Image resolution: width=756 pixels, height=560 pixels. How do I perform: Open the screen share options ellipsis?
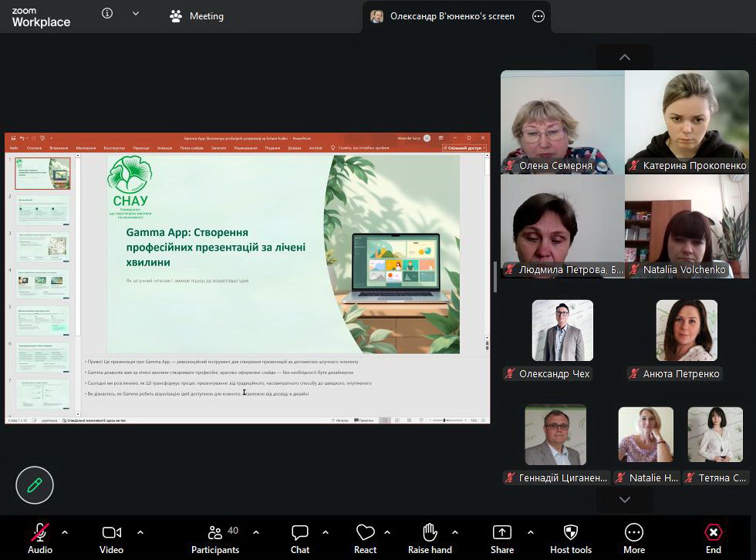[538, 16]
